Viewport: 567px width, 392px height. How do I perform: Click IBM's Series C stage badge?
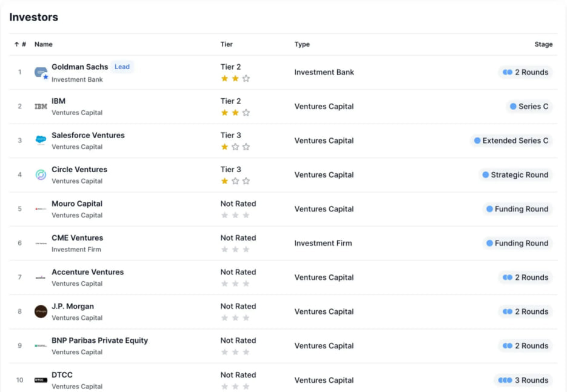[529, 107]
